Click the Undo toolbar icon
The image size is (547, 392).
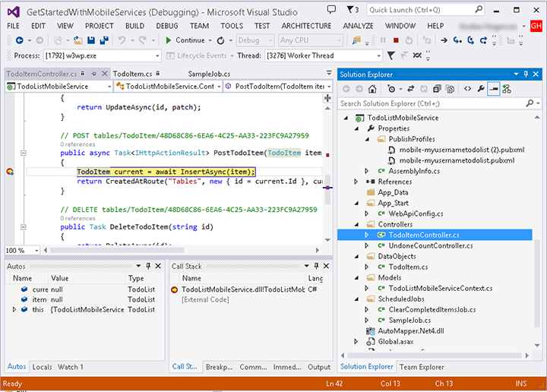[x=122, y=40]
